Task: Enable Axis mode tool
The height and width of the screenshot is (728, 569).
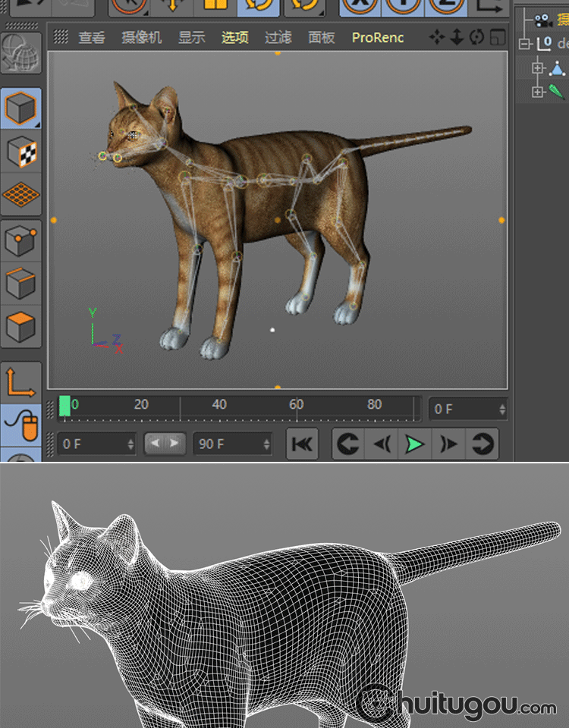Action: [20, 382]
